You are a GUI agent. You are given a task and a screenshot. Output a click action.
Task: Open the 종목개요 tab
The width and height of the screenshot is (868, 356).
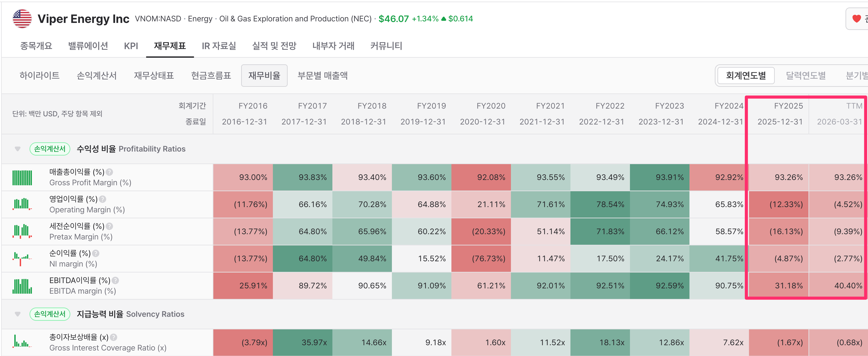tap(36, 46)
